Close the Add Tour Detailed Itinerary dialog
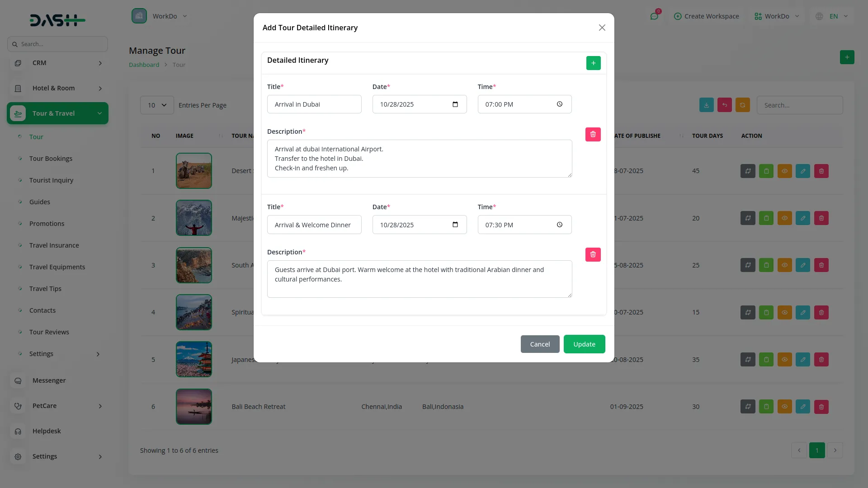868x488 pixels. (x=602, y=28)
